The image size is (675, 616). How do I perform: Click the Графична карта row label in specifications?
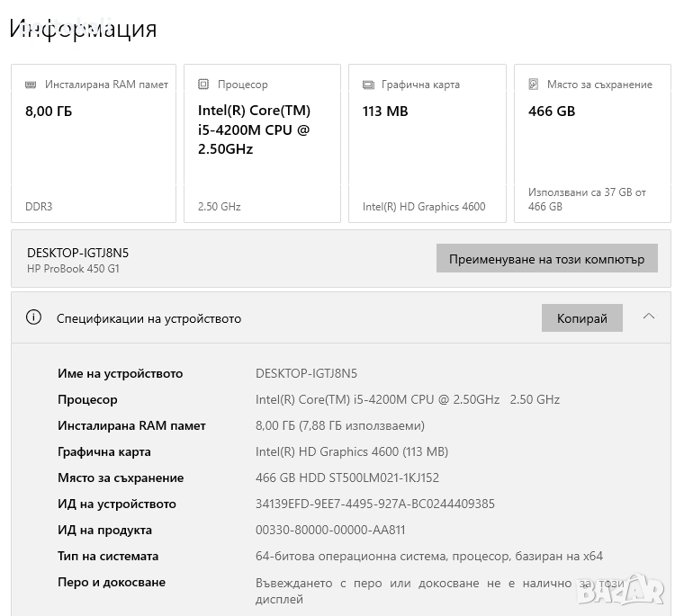click(x=104, y=451)
